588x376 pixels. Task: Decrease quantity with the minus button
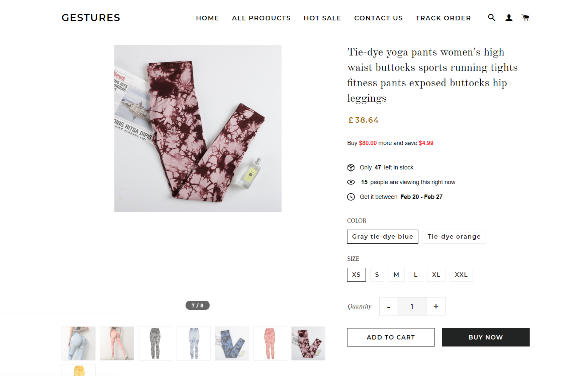tap(389, 306)
